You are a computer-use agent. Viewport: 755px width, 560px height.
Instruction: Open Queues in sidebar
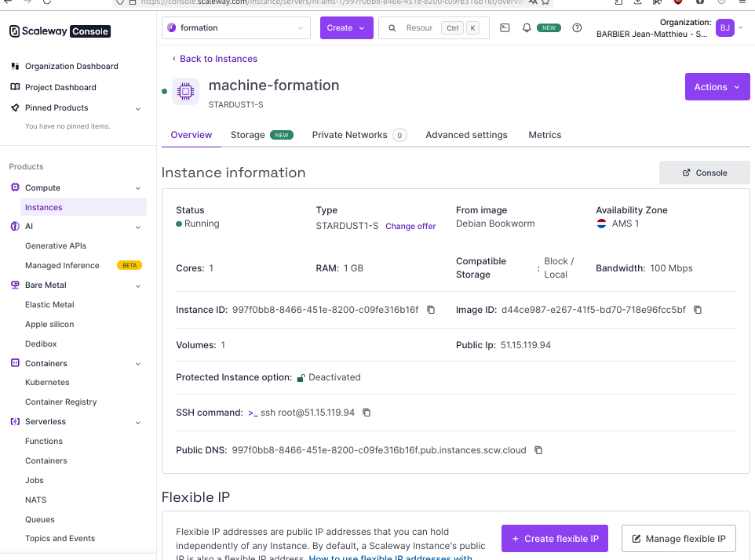point(40,519)
